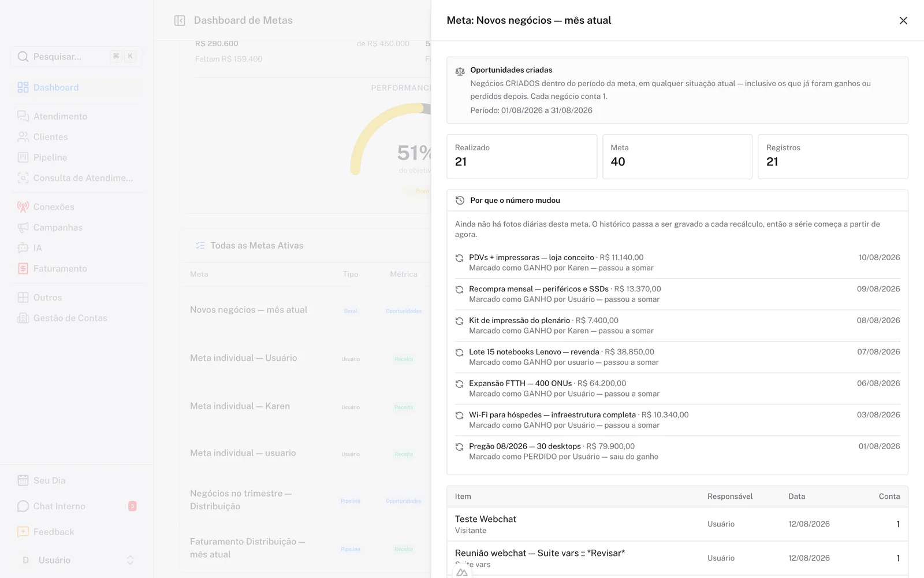Click the Consulta de Atendimento icon
Screen dimensions: 924x578
(x=23, y=178)
